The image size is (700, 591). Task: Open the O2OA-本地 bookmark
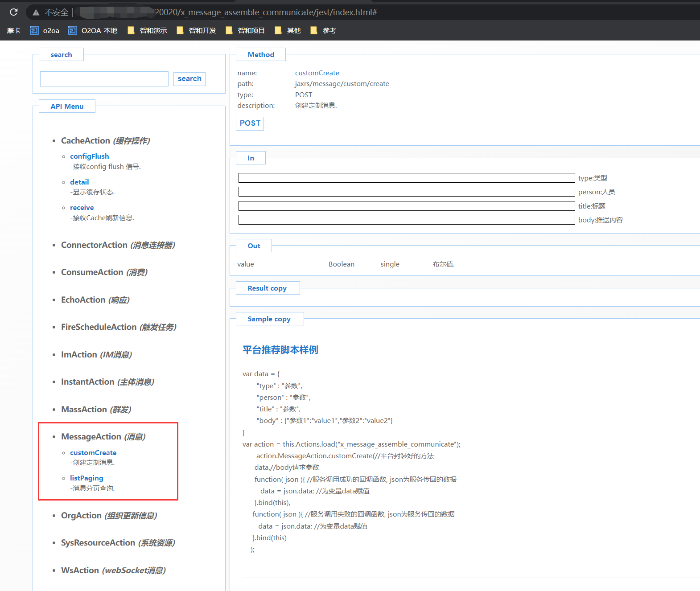point(93,30)
